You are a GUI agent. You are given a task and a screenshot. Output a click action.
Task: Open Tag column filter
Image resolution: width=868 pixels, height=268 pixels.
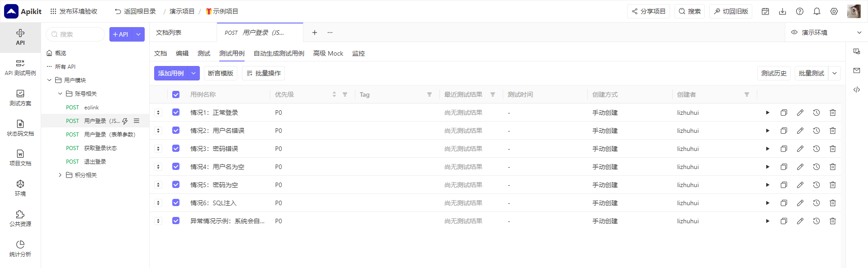point(429,94)
